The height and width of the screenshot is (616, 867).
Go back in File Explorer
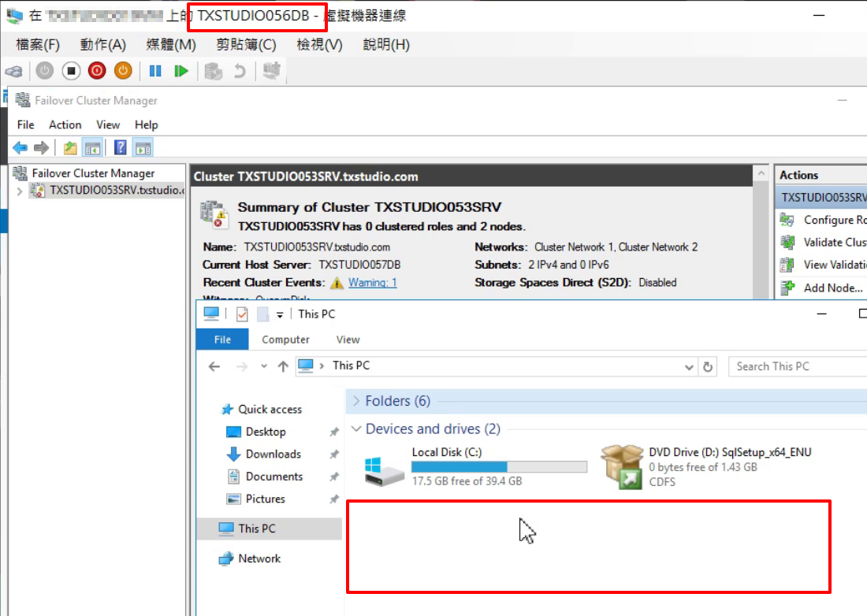click(x=214, y=366)
